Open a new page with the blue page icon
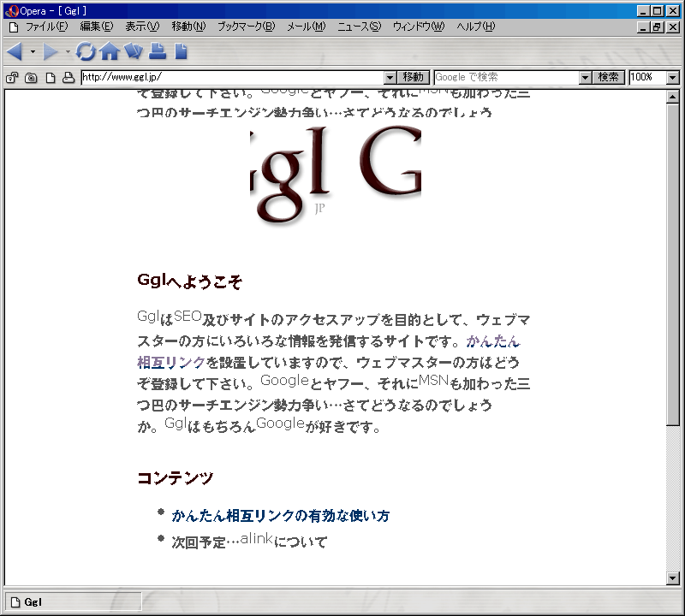685x616 pixels. tap(181, 51)
